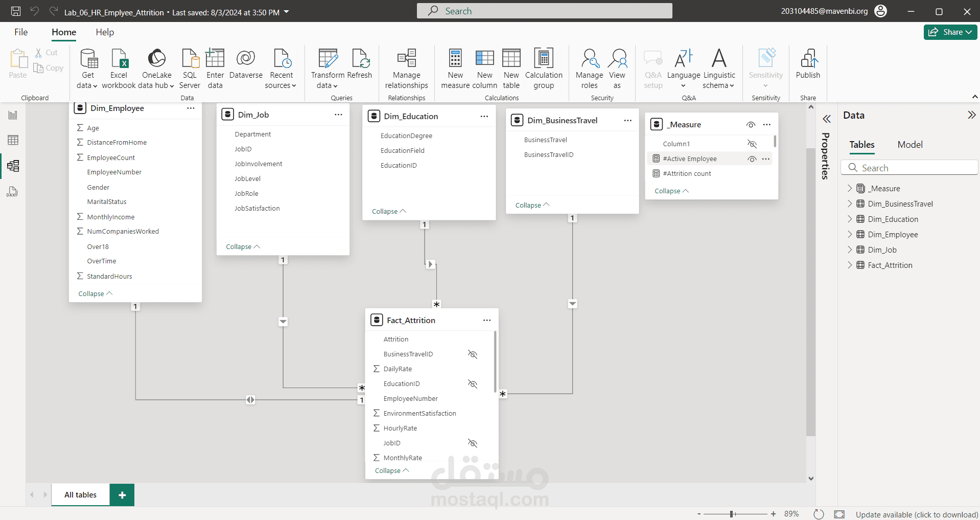
Task: Add a Calculation group
Action: tap(544, 69)
